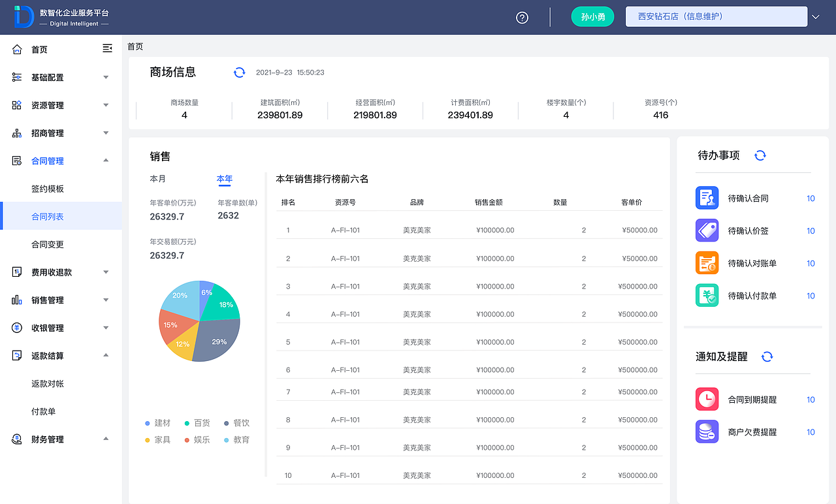Image resolution: width=836 pixels, height=504 pixels.
Task: Open the 西安钻石店 store selector dropdown
Action: [716, 16]
